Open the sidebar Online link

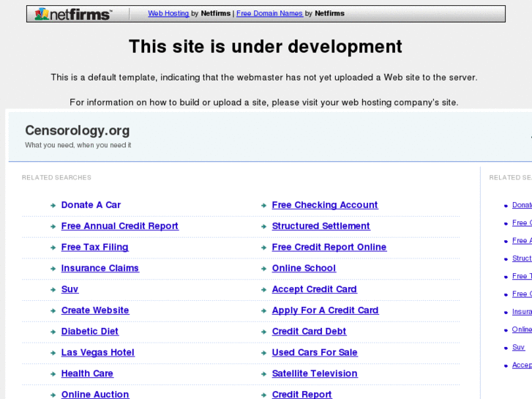pos(522,329)
